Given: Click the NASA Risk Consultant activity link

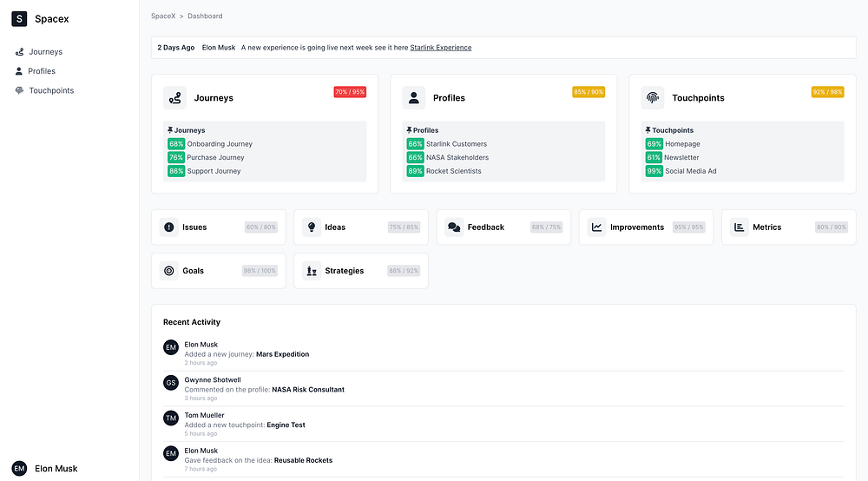Looking at the screenshot, I should click(308, 390).
